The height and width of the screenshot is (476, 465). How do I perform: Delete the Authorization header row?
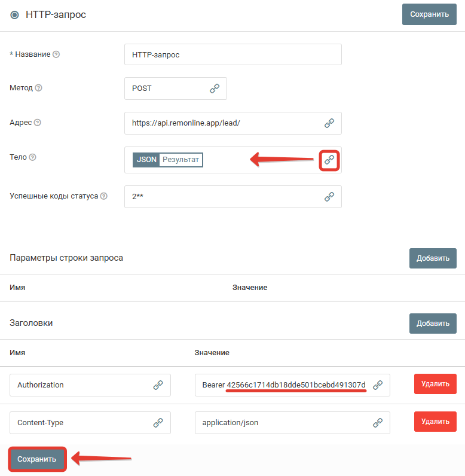[435, 384]
